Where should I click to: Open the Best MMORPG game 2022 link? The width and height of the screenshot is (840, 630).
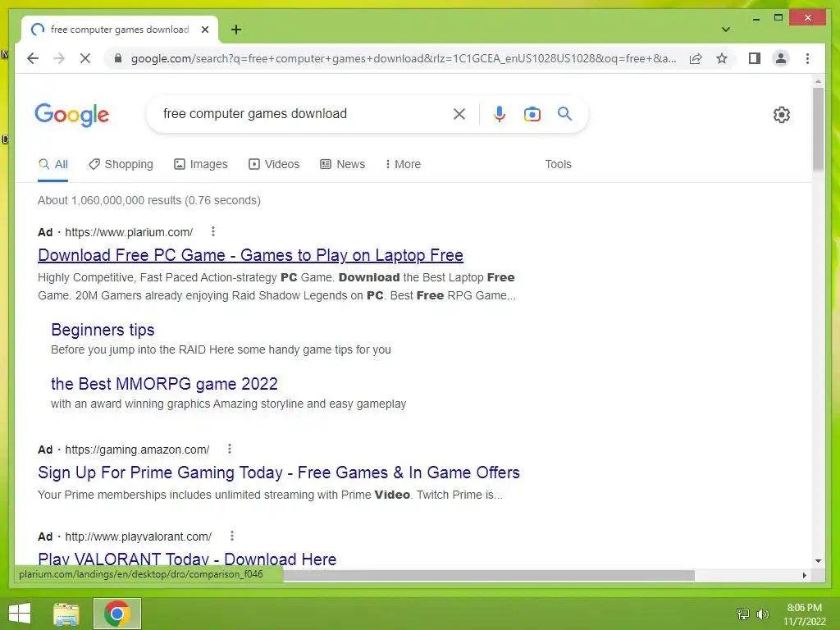click(x=164, y=384)
